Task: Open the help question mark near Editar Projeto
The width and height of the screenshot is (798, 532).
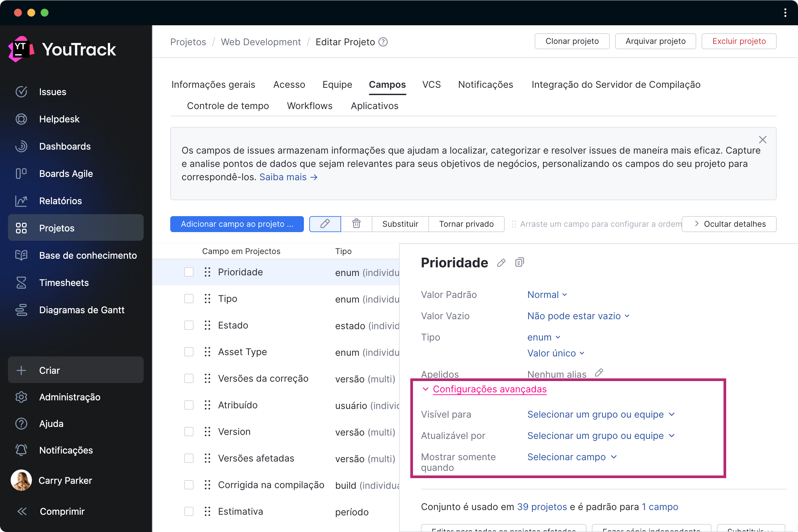Action: (x=383, y=42)
